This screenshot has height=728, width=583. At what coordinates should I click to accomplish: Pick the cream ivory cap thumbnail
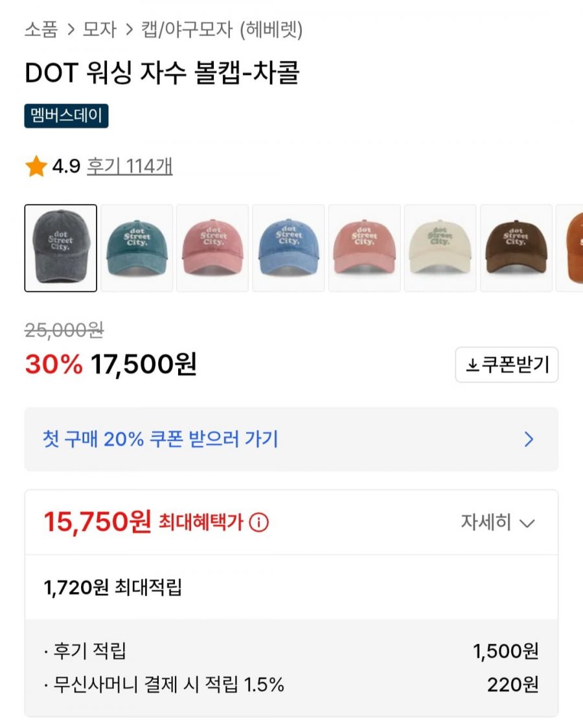tap(440, 248)
